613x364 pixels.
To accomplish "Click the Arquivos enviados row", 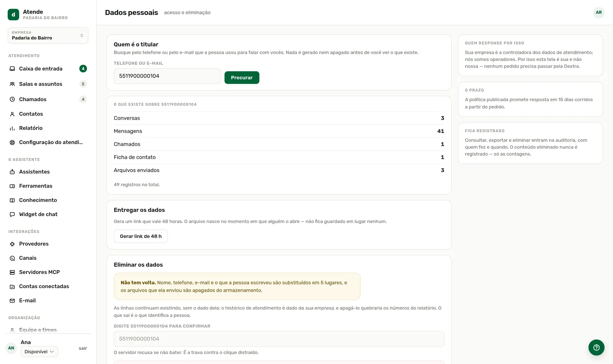I will click(x=279, y=170).
